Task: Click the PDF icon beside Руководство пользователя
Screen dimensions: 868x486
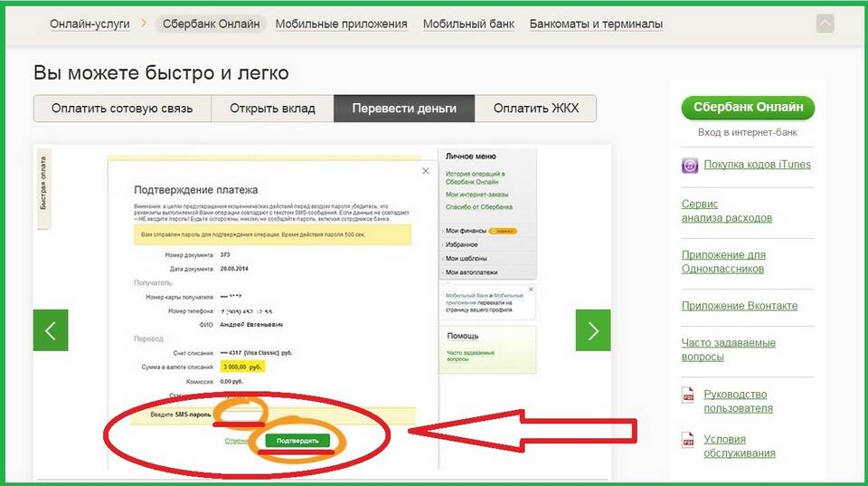Action: pyautogui.click(x=687, y=395)
